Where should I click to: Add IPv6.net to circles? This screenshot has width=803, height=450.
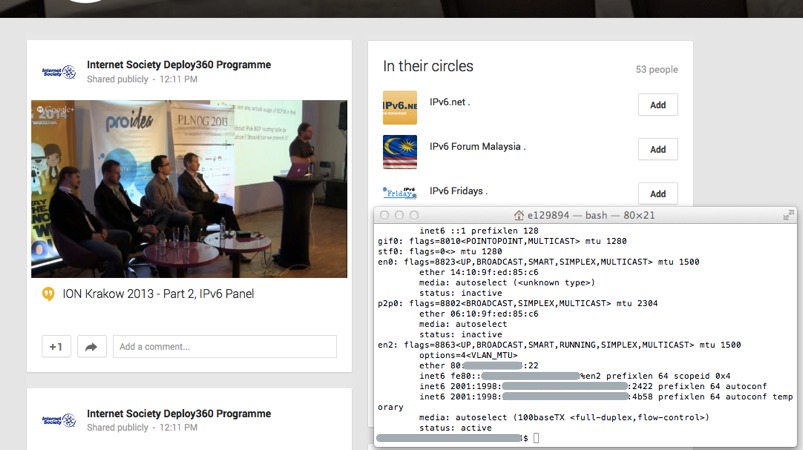click(x=657, y=105)
